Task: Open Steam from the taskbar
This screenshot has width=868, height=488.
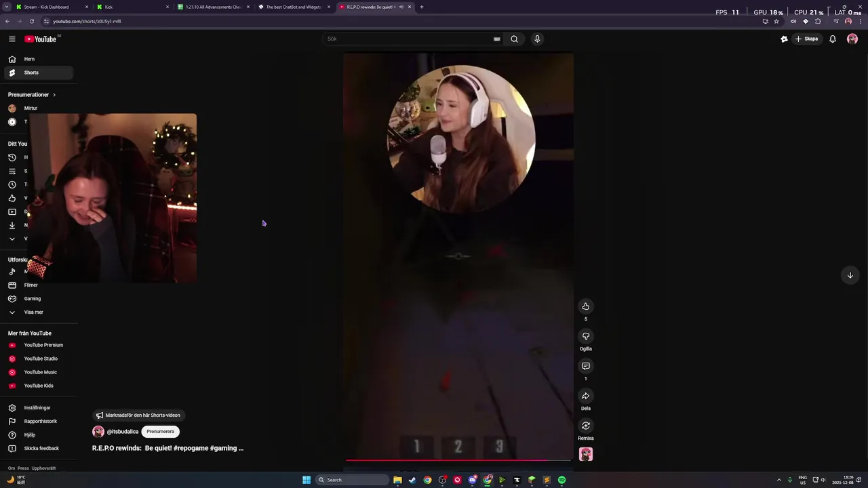Action: click(412, 480)
